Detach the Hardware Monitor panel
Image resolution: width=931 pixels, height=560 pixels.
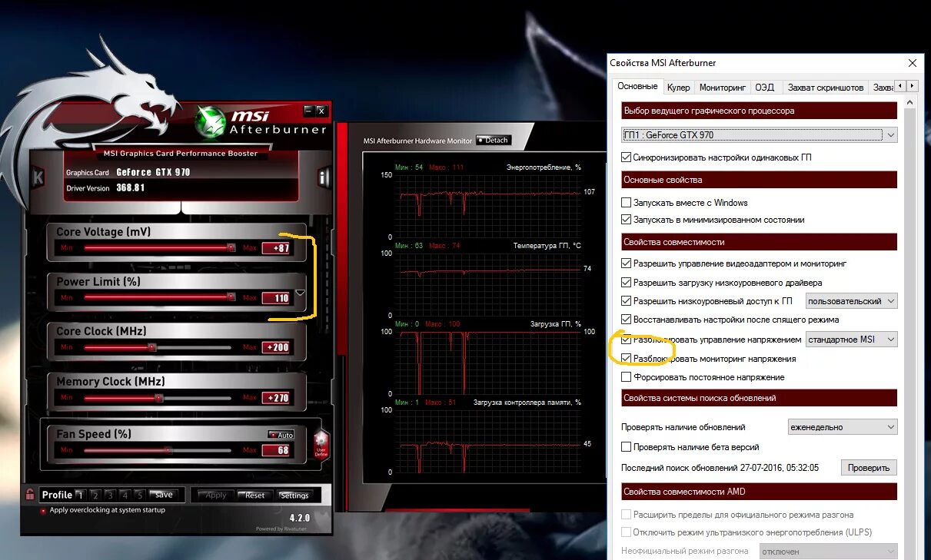pos(493,140)
